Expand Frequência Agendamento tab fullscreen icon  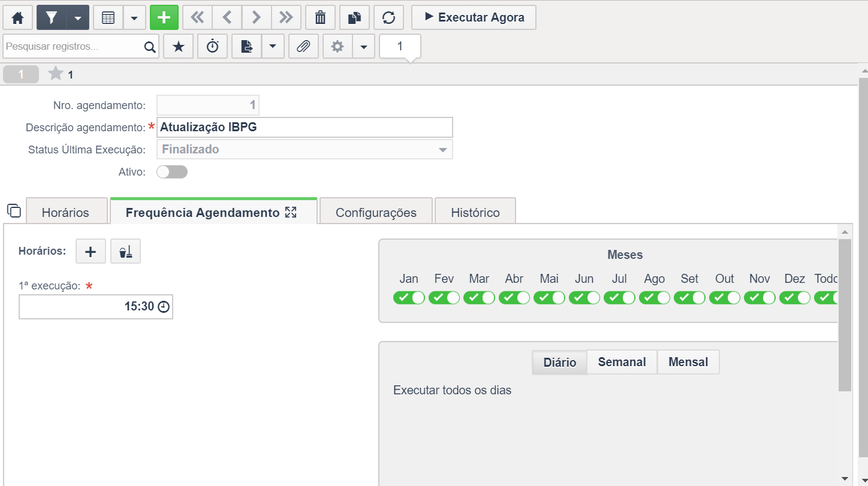tap(291, 212)
